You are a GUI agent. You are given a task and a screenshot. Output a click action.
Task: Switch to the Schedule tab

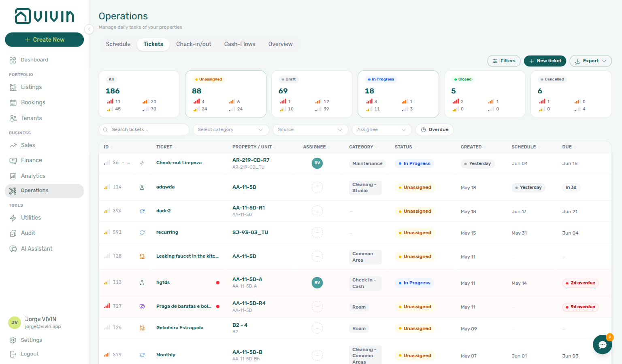tap(118, 44)
